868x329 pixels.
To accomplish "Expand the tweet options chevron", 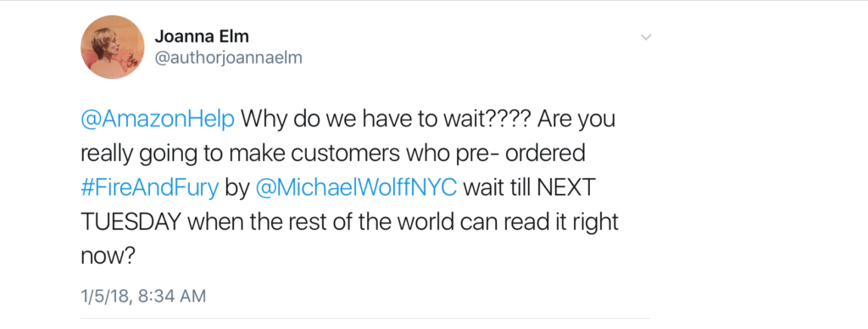I will 645,37.
